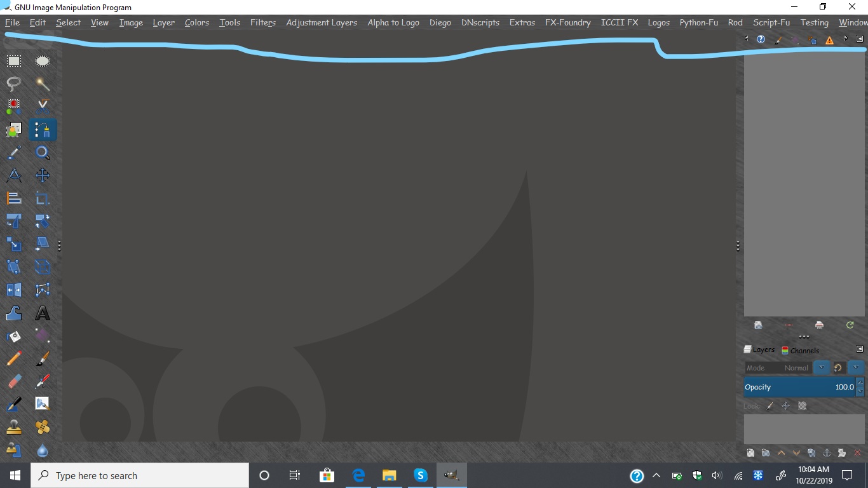Screen dimensions: 868x488
Task: Select the Eraser tool
Action: click(x=14, y=381)
